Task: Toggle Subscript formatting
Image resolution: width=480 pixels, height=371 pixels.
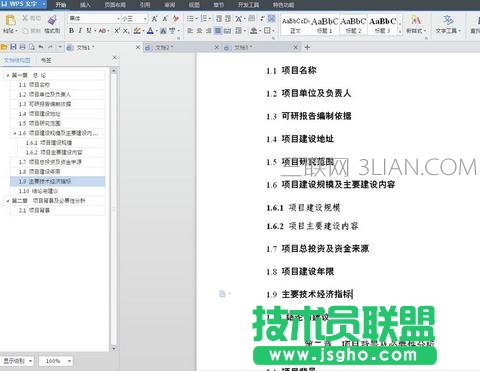Action: point(126,31)
